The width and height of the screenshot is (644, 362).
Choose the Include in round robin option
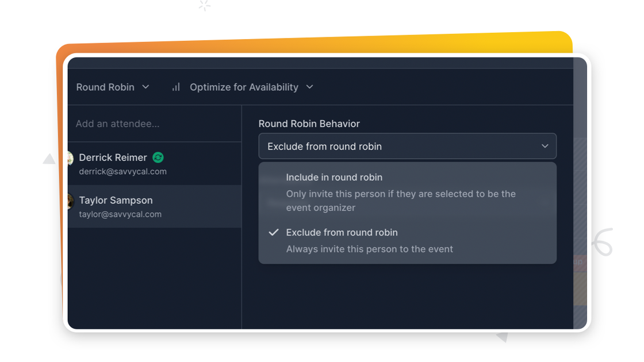pos(334,178)
